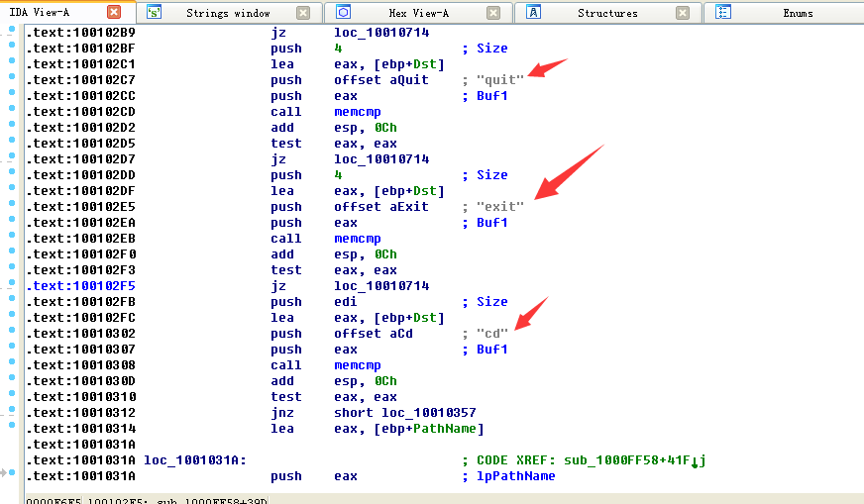
Task: Click the [ebp+Dst] operand at 100102C1
Action: (409, 64)
